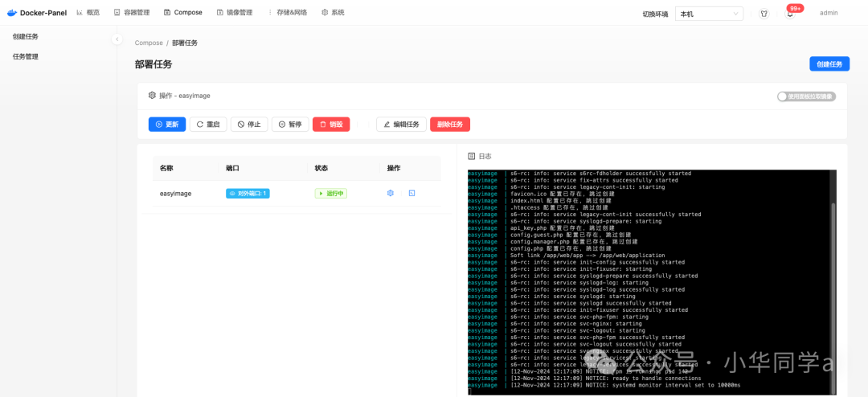The image size is (868, 397).
Task: Click the 状态 column header
Action: coord(321,168)
